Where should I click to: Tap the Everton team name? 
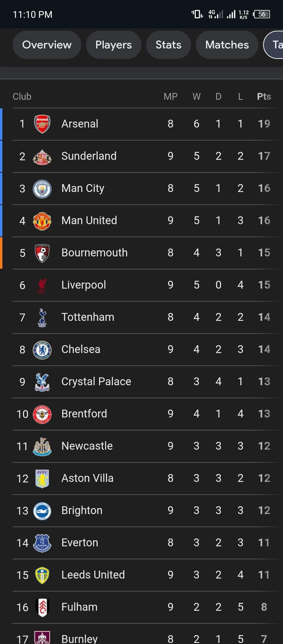80,543
